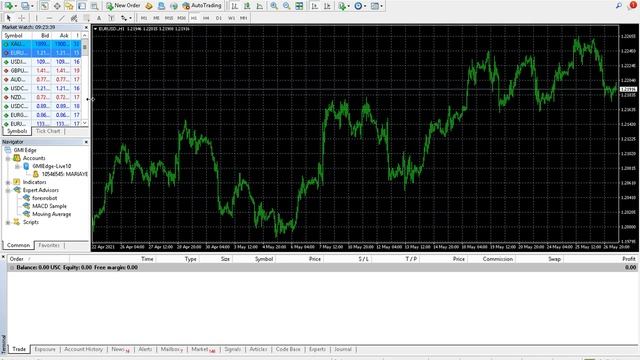Collapse the Expert Advisors tree node

click(8, 190)
